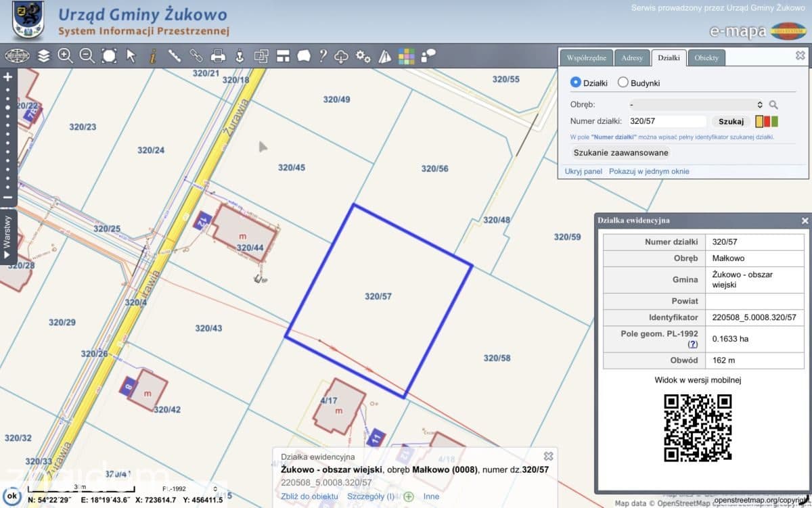812x508 pixels.
Task: Expand the Warstwy side panel
Action: coord(7,236)
